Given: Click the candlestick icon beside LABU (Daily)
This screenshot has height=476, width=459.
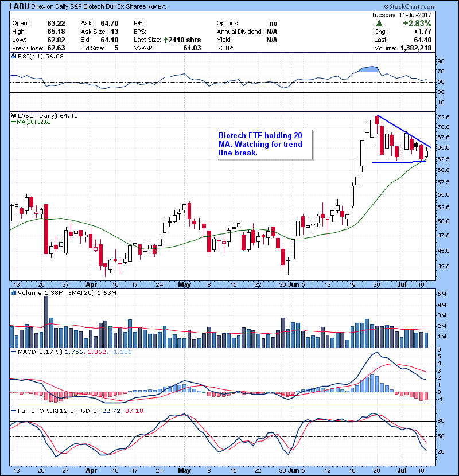Looking at the screenshot, I should point(13,115).
